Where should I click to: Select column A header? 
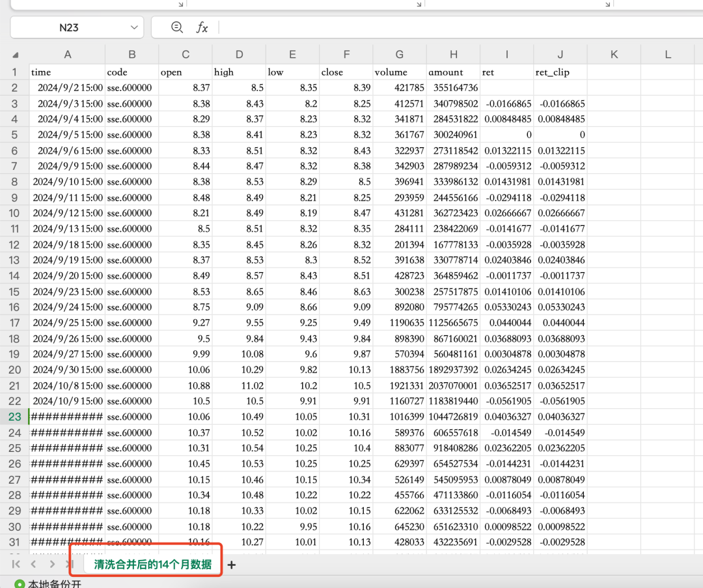click(x=67, y=55)
